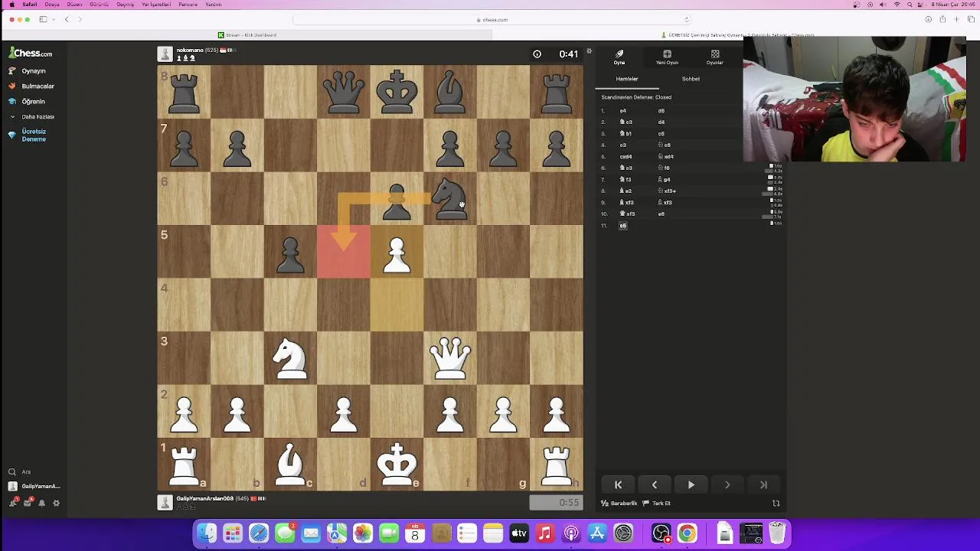Jump to the last move
The height and width of the screenshot is (551, 980).
(x=763, y=484)
